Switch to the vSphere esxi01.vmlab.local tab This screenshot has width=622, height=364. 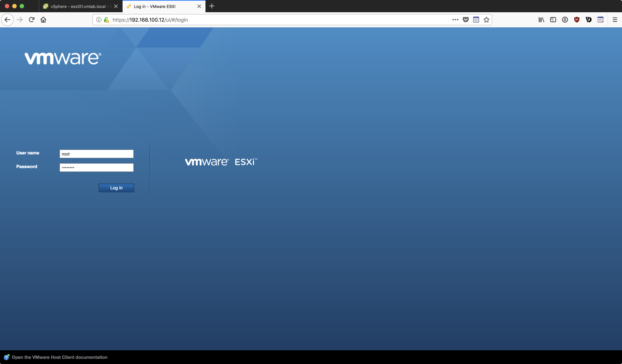pos(78,6)
